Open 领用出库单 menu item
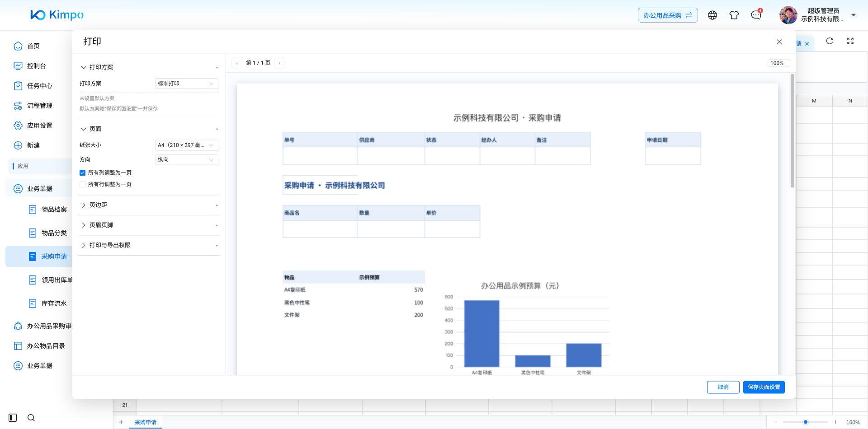868x429 pixels. tap(50, 280)
